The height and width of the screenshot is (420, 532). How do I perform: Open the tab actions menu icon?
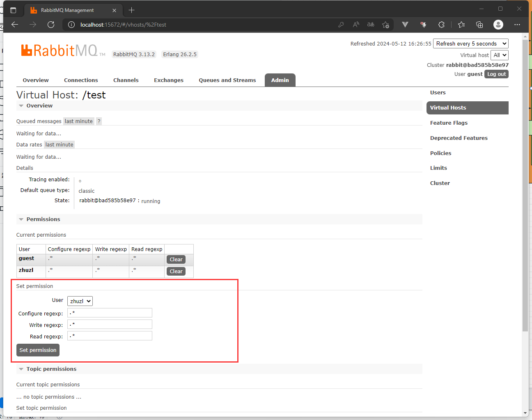tap(13, 10)
